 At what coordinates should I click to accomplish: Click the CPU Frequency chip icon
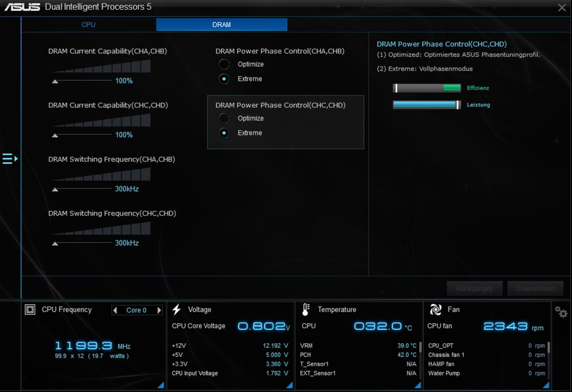click(30, 310)
